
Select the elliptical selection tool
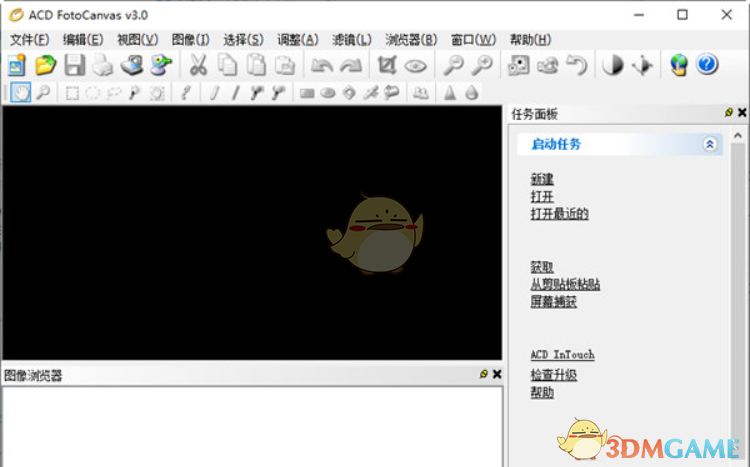[x=92, y=93]
